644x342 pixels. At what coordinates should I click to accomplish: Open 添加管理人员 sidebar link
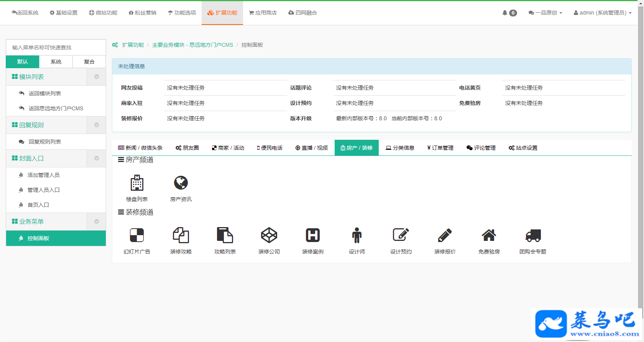pos(44,175)
